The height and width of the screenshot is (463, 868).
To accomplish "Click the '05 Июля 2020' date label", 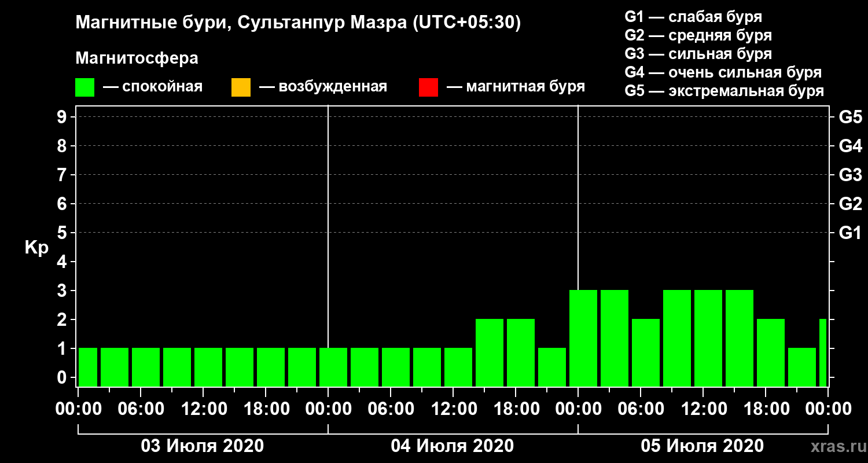I will tap(703, 446).
